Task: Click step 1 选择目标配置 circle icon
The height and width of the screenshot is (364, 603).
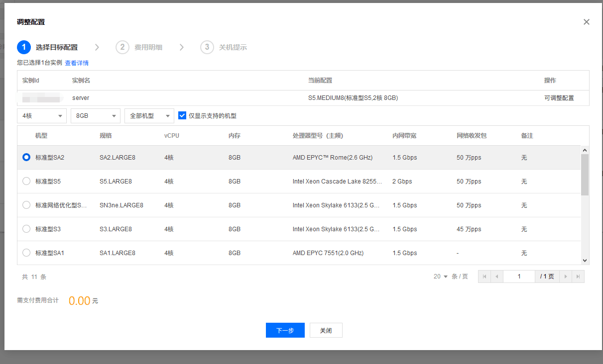Action: click(x=23, y=47)
